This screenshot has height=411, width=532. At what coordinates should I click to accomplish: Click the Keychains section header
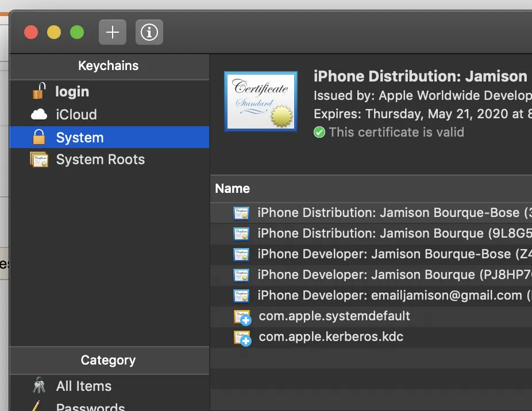(x=109, y=66)
